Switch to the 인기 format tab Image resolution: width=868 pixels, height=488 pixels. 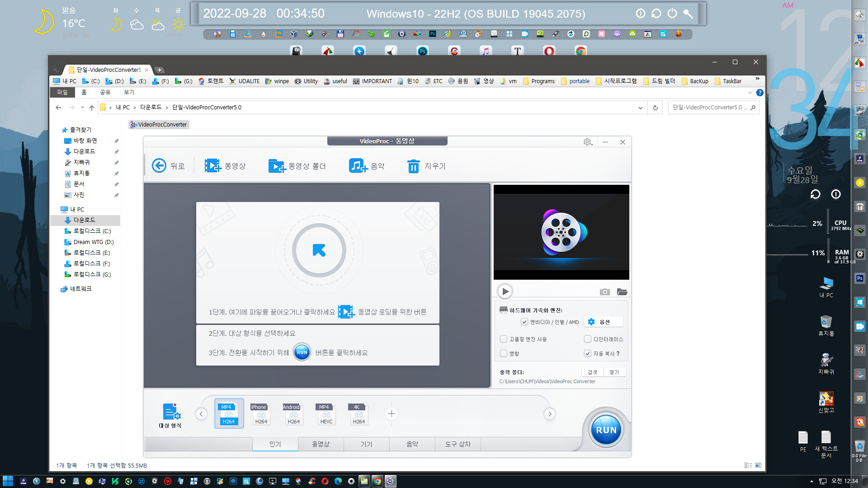coord(275,444)
